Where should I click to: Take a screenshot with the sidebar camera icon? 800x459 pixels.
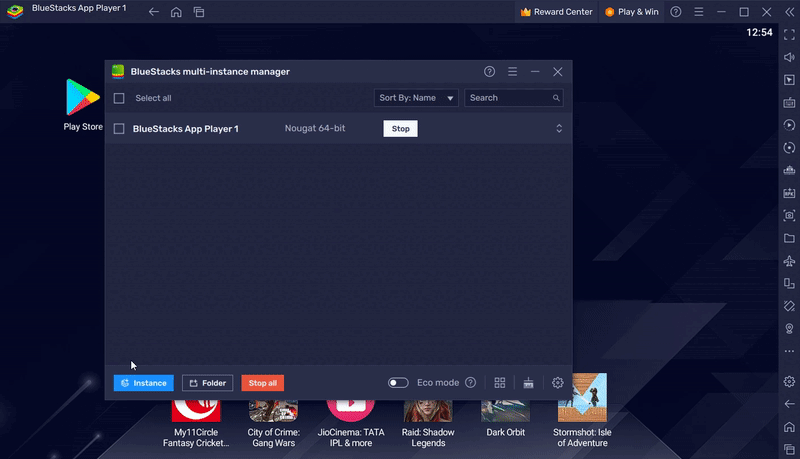(789, 216)
